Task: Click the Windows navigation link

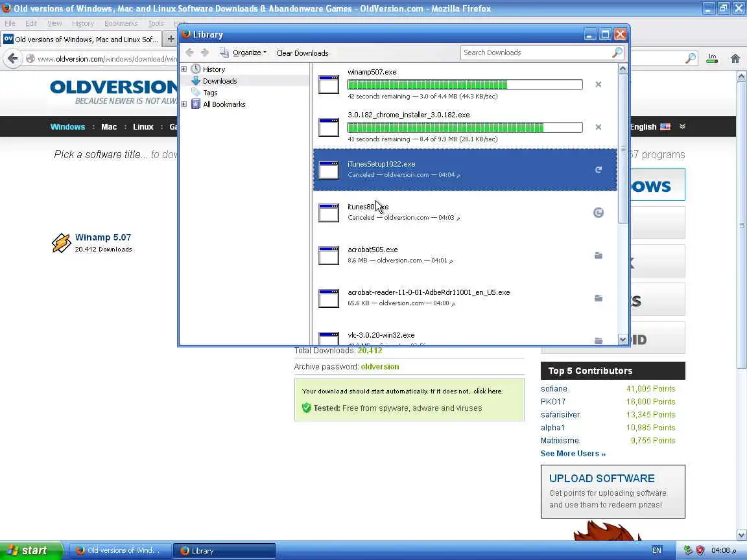Action: (67, 126)
